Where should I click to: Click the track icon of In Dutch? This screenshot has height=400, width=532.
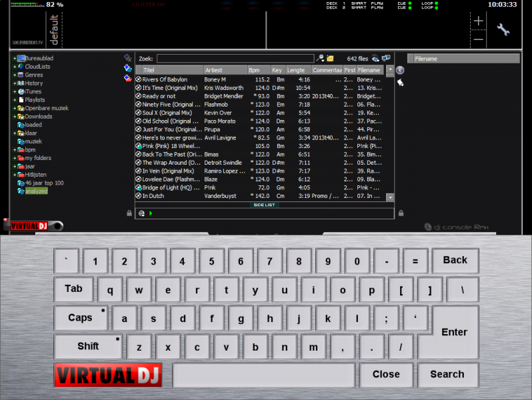(x=139, y=196)
